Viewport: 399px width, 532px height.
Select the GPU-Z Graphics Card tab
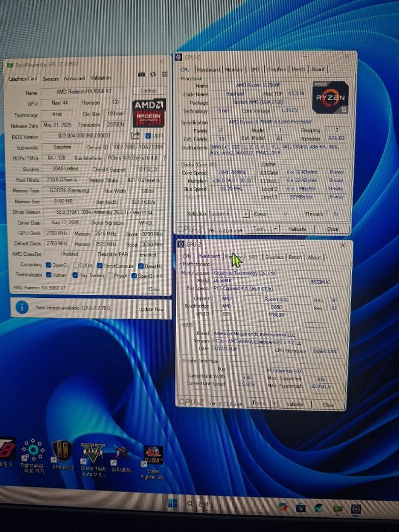(x=23, y=79)
